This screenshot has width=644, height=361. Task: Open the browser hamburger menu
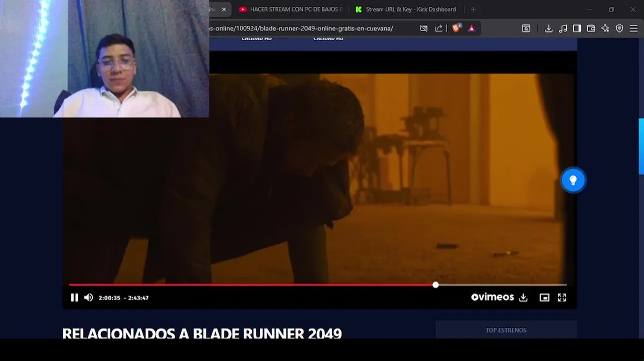(x=633, y=29)
